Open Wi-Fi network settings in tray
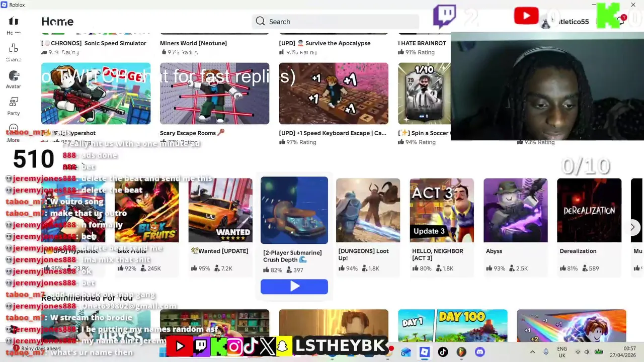Screen dimensions: 644x362 click(x=578, y=352)
